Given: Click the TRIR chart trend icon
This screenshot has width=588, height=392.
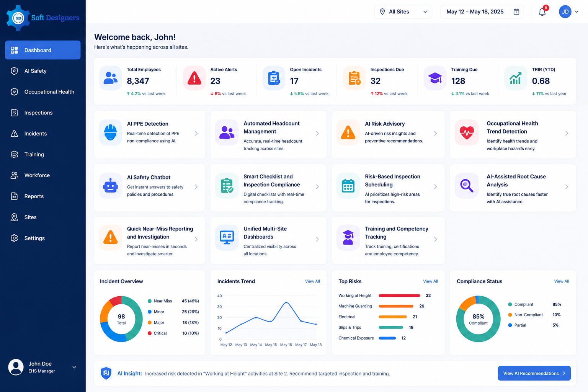Looking at the screenshot, I should [x=516, y=78].
